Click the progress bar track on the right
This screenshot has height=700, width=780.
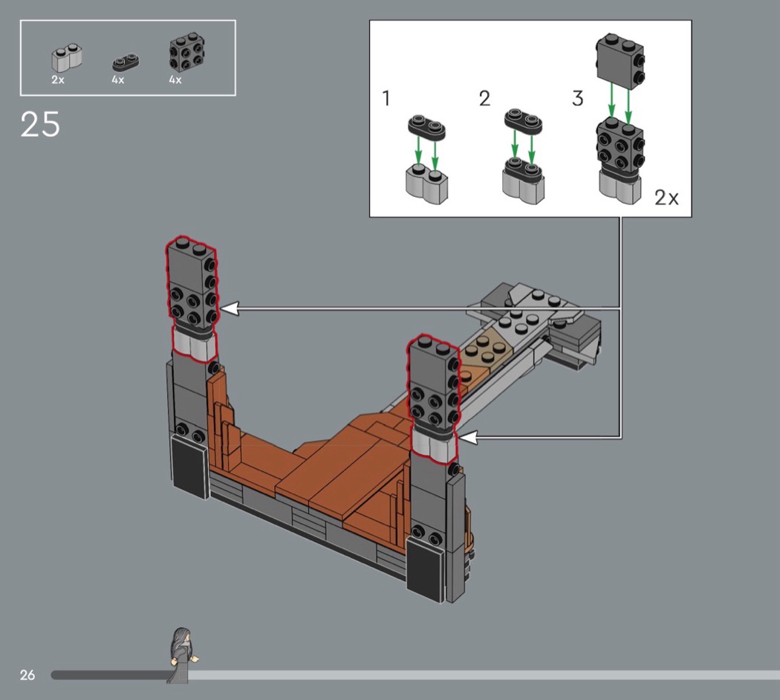point(483,675)
